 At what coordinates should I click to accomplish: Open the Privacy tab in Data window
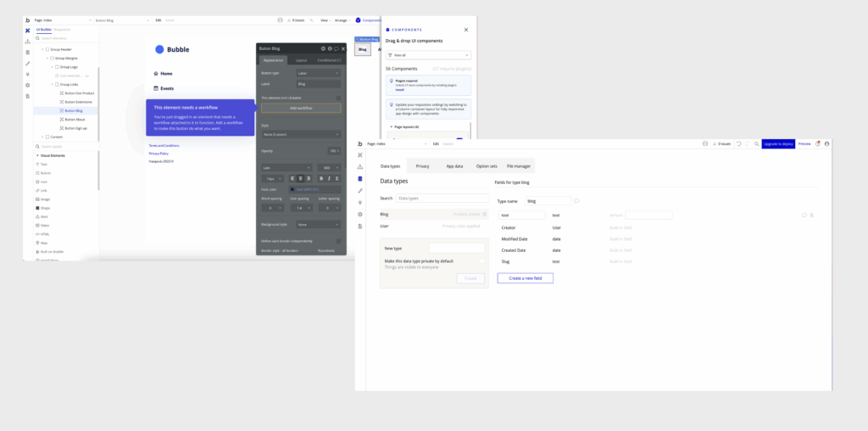[x=422, y=166]
